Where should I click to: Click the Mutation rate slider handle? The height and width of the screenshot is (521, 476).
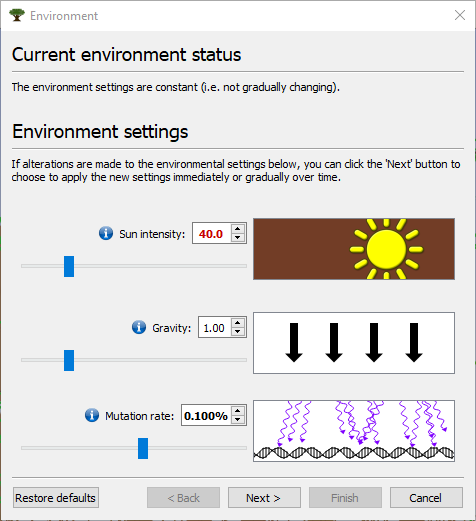(x=143, y=448)
